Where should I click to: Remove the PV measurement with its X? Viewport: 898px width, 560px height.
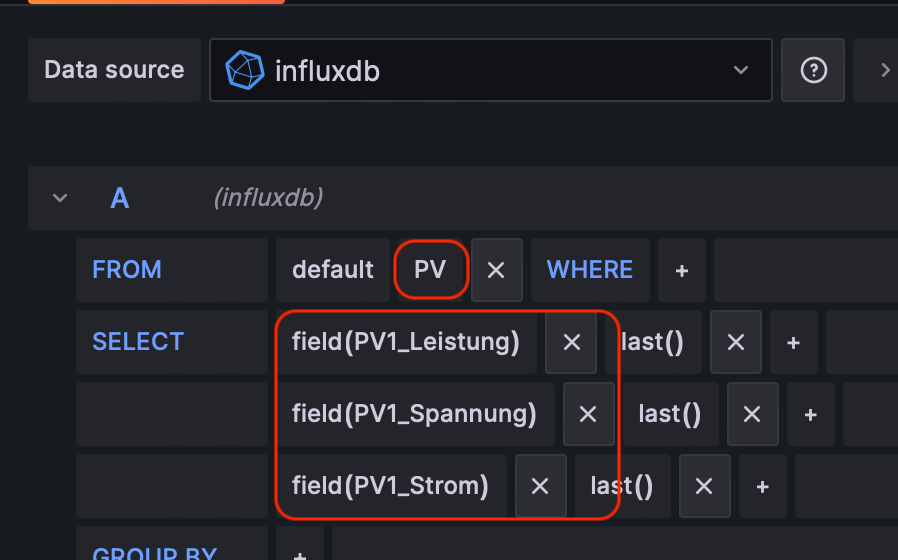pos(496,270)
